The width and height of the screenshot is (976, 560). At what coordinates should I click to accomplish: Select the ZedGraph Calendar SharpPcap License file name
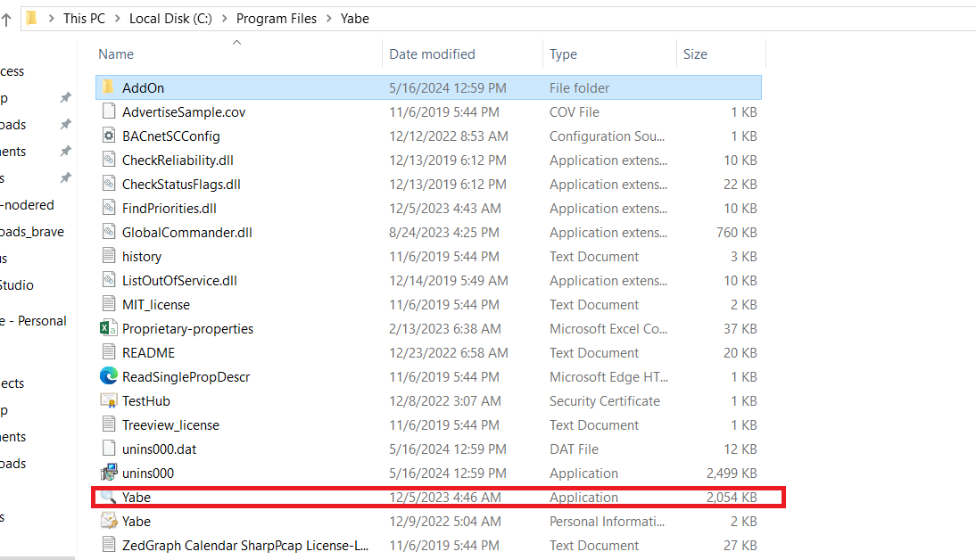click(x=245, y=546)
